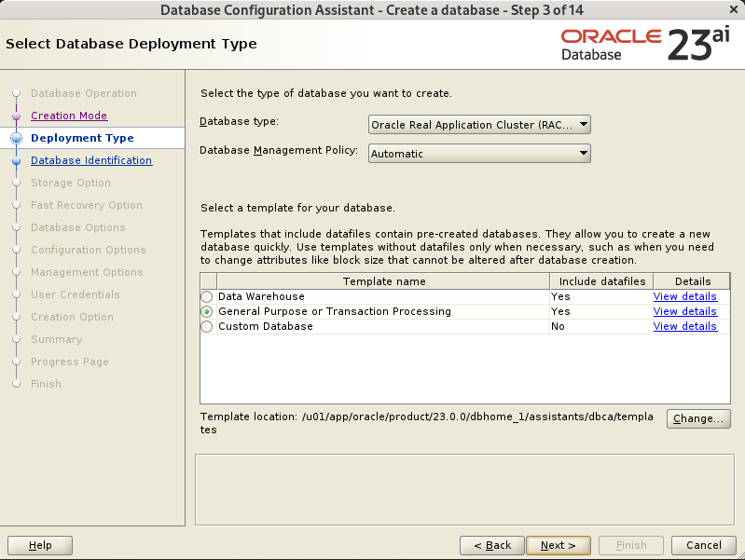Screen dimensions: 745x560
Task: Click the General Purpose or Transaction Processing text
Action: [x=335, y=311]
